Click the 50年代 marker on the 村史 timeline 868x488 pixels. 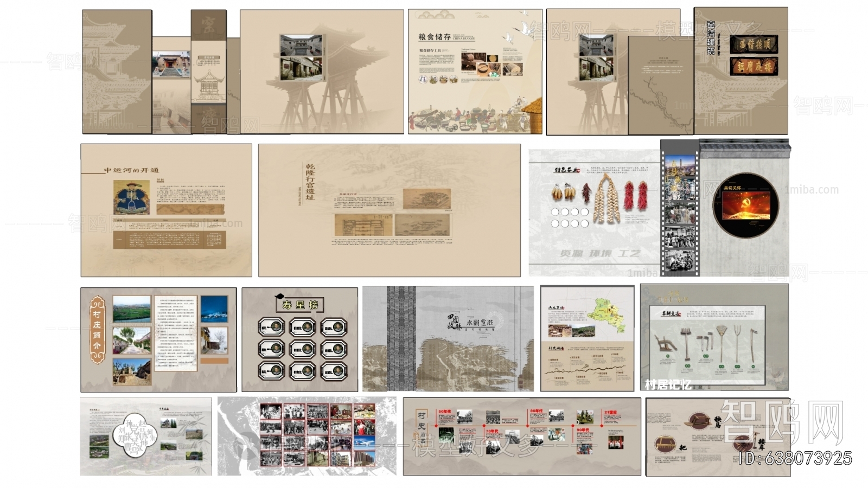click(445, 411)
